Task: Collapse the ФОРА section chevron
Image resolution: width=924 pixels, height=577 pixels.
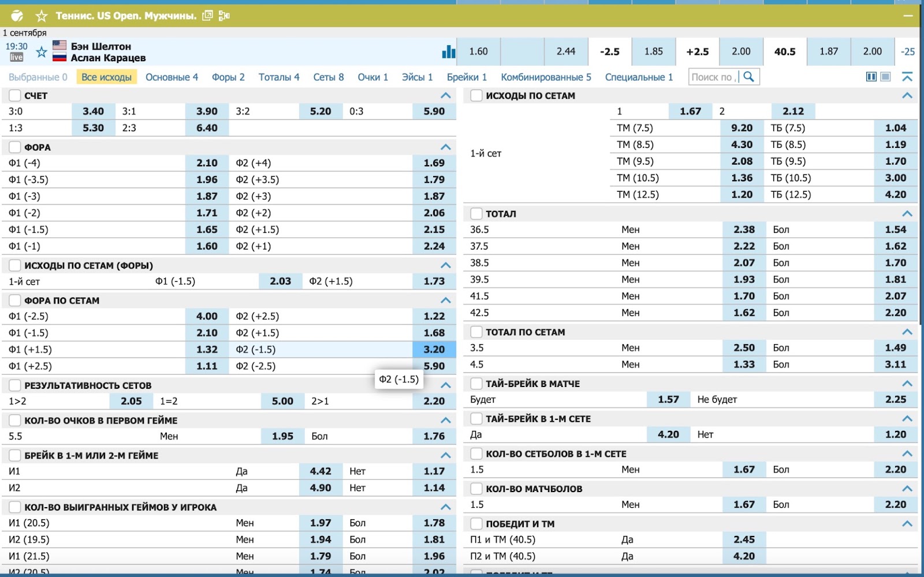Action: 446,147
